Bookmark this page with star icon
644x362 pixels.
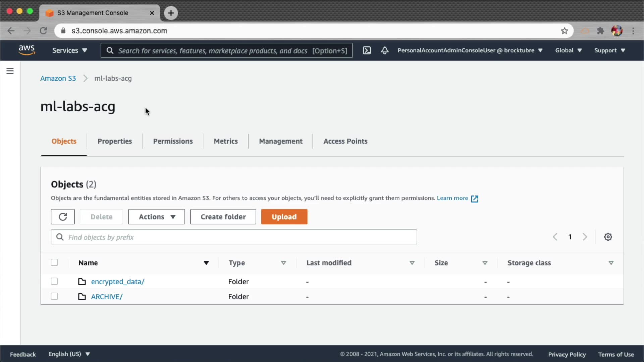tap(565, 31)
